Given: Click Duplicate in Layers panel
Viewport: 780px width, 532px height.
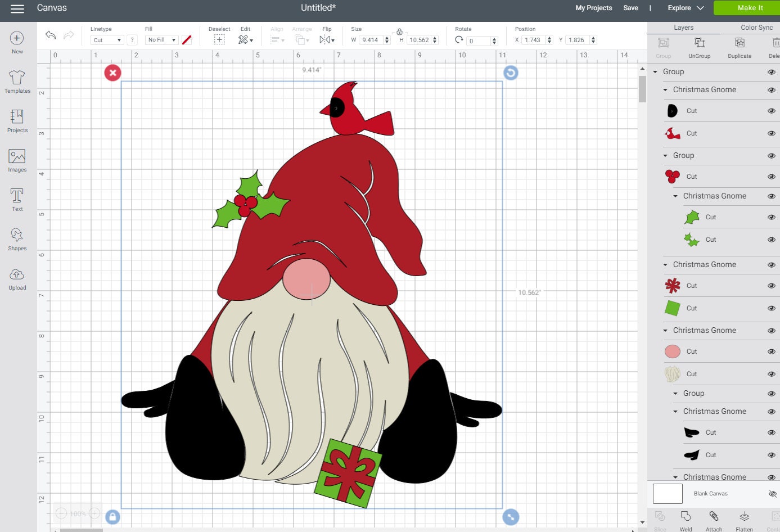Looking at the screenshot, I should (740, 47).
